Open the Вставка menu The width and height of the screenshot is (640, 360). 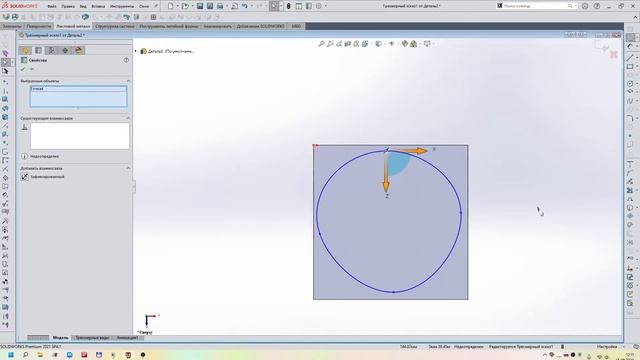click(98, 7)
